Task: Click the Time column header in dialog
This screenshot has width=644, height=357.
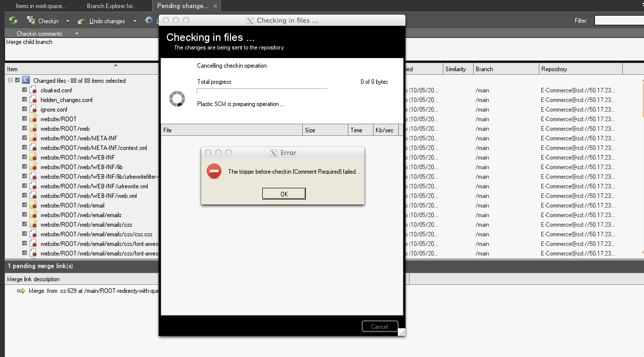Action: [x=360, y=130]
